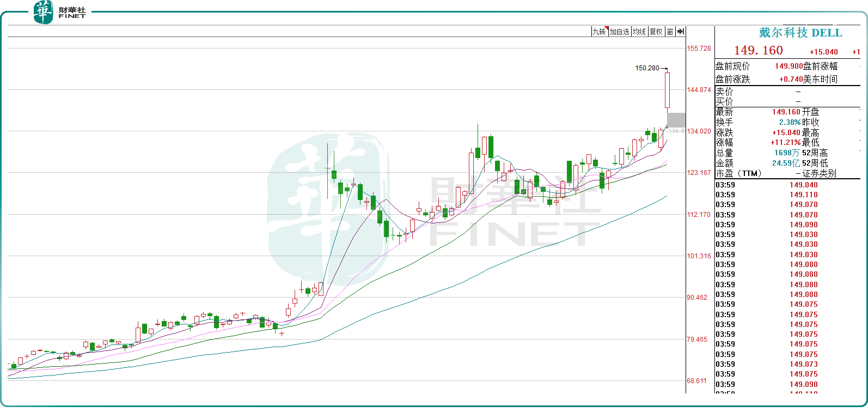Screen dimensions: 868x418
Task: Click the 68.611 price axis label
Action: [697, 381]
